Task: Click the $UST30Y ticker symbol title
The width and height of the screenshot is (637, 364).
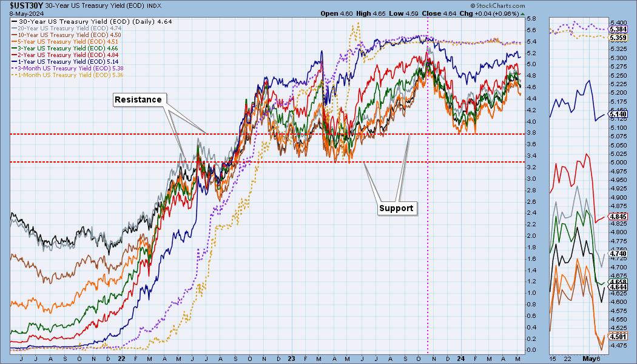Action: click(27, 5)
